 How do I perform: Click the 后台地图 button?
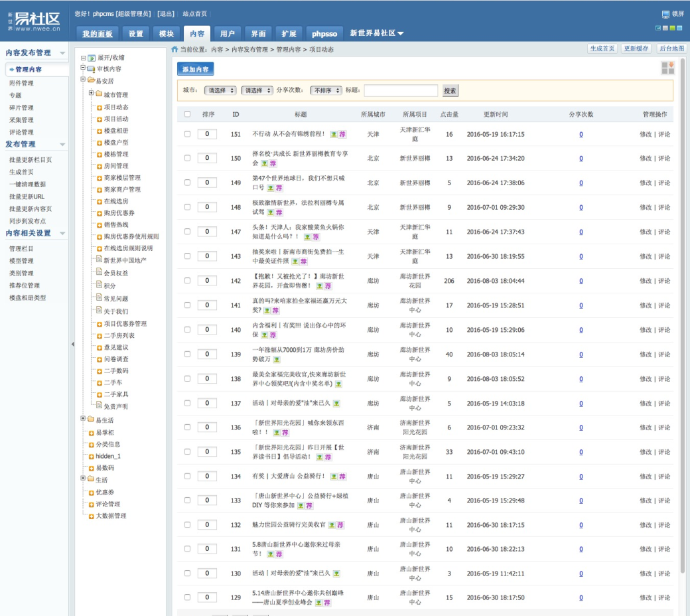click(x=671, y=48)
